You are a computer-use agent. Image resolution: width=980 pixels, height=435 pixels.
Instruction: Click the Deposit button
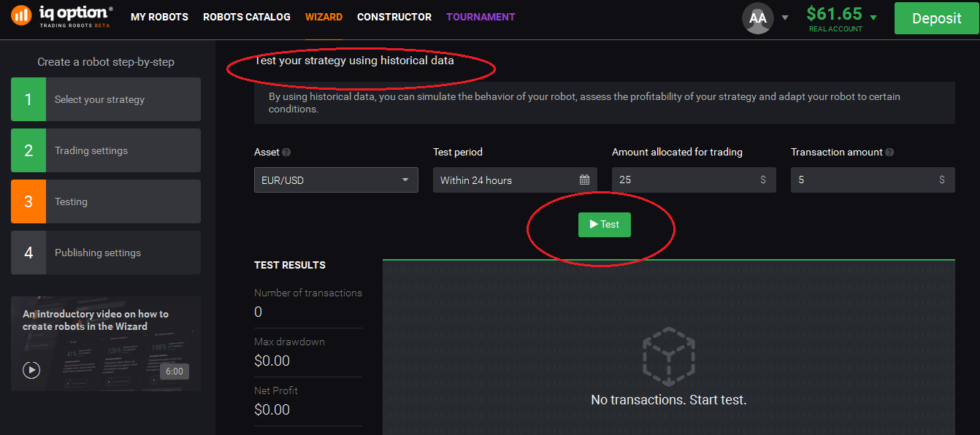(937, 18)
